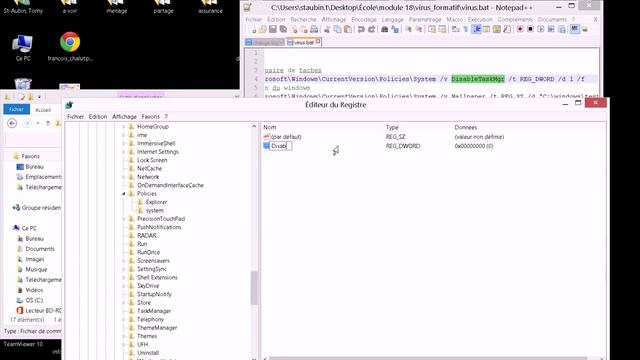Switch to virus.bat tab in Notepad++
640x360 pixels.
[x=304, y=42]
